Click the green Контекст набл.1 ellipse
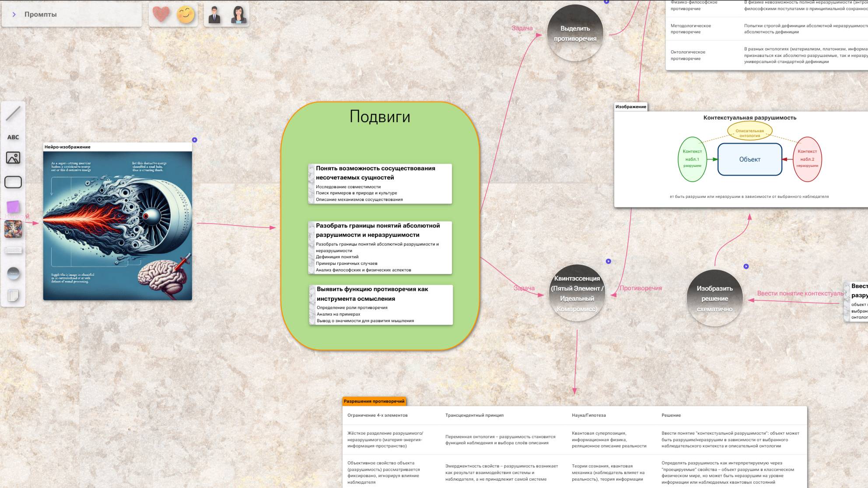 coord(692,159)
